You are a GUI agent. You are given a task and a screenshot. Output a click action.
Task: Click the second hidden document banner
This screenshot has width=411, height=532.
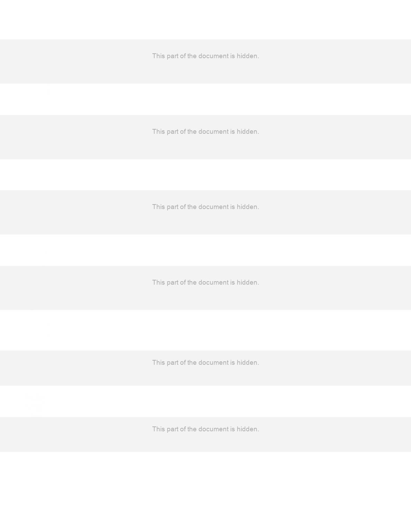pyautogui.click(x=205, y=137)
